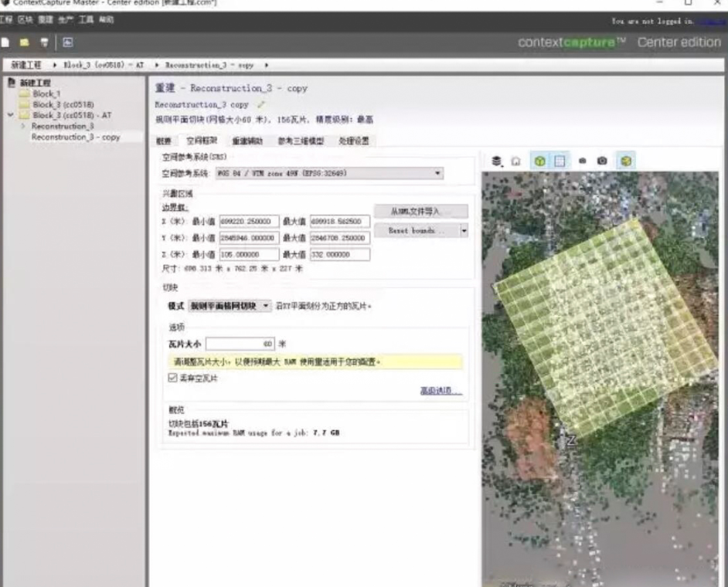Open the spatial reference system combo box
This screenshot has height=587, width=728.
pos(329,173)
